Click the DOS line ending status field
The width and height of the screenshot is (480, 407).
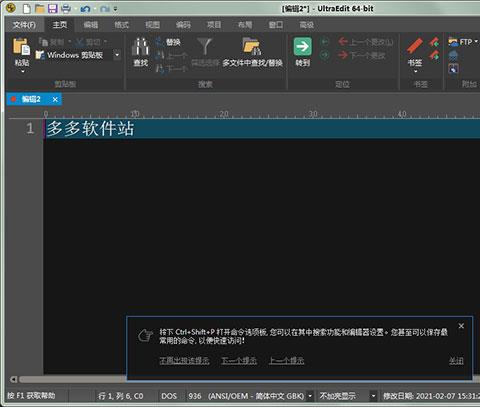[x=169, y=396]
